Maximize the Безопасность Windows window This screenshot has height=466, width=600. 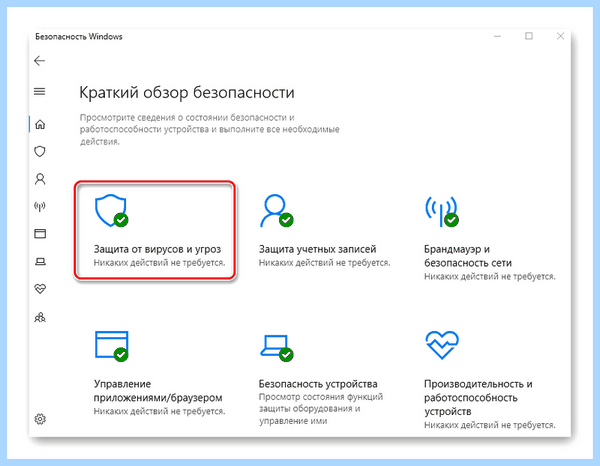[x=529, y=36]
